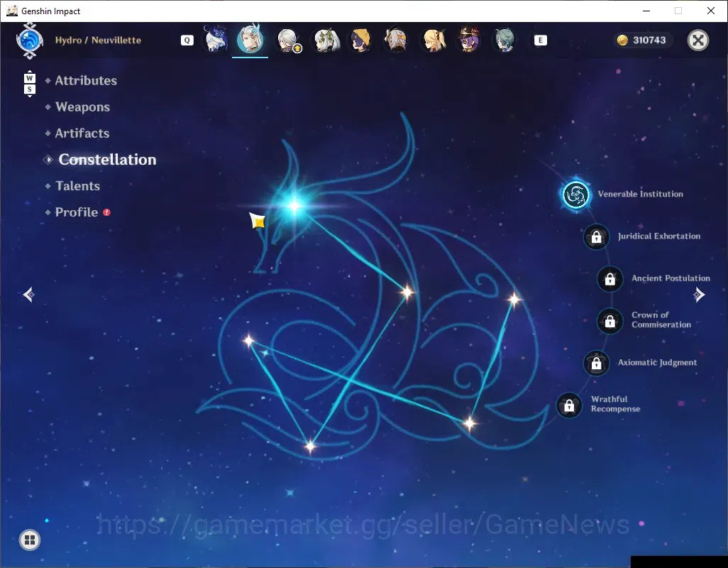This screenshot has height=568, width=728.
Task: Select the locked Ancient Postulation node
Action: [x=610, y=278]
